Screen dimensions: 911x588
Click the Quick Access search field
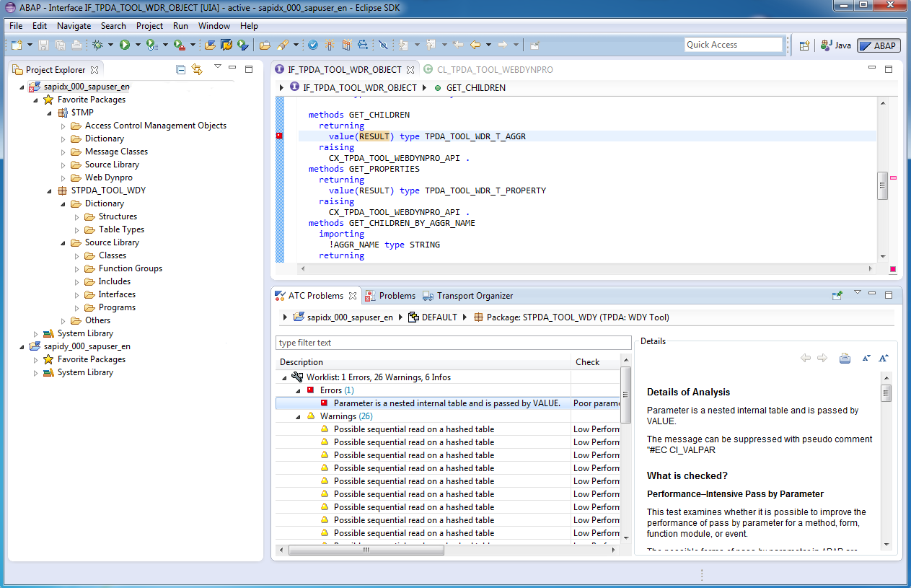pyautogui.click(x=734, y=45)
